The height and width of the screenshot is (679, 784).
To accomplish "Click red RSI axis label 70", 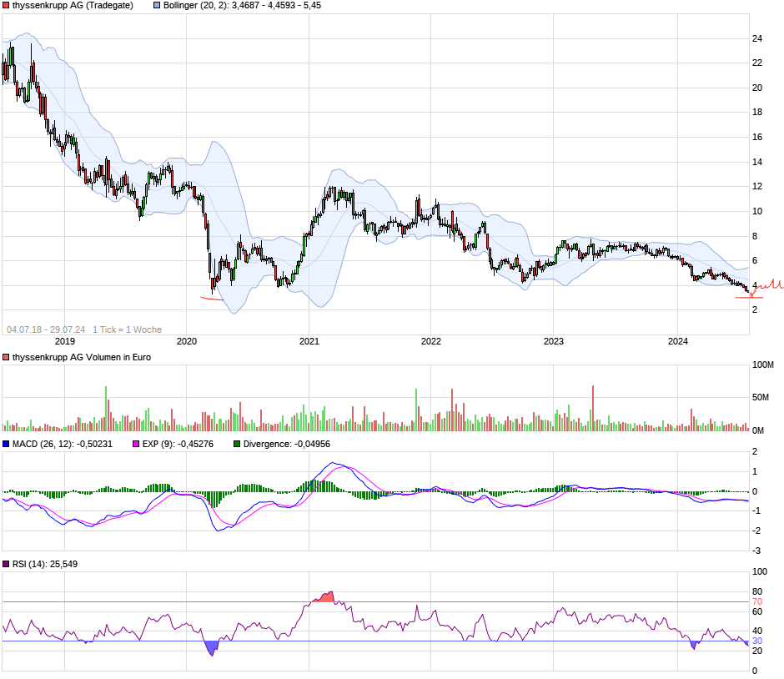I will [757, 601].
